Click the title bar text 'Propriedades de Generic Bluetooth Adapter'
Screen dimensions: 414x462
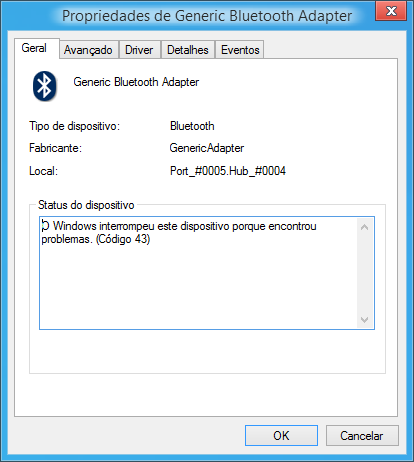click(207, 16)
